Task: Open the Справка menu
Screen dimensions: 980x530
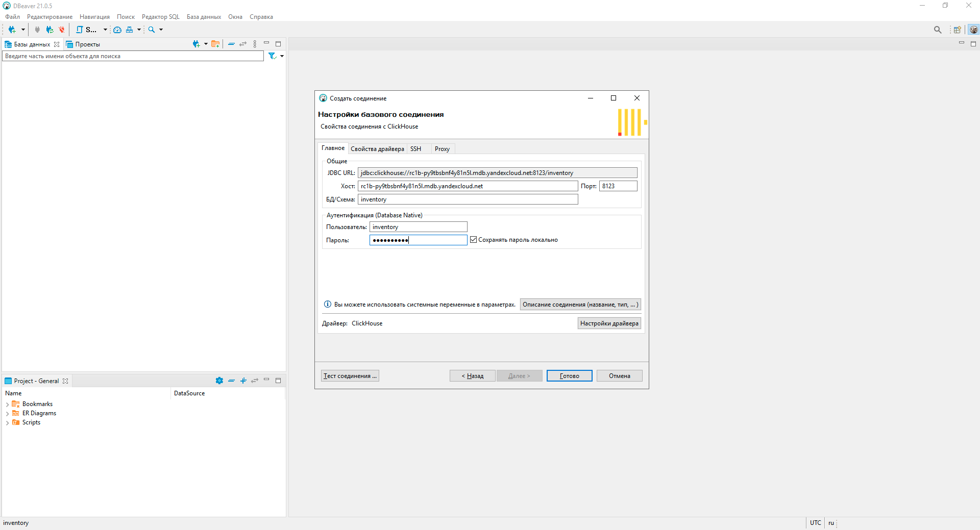Action: (x=261, y=17)
